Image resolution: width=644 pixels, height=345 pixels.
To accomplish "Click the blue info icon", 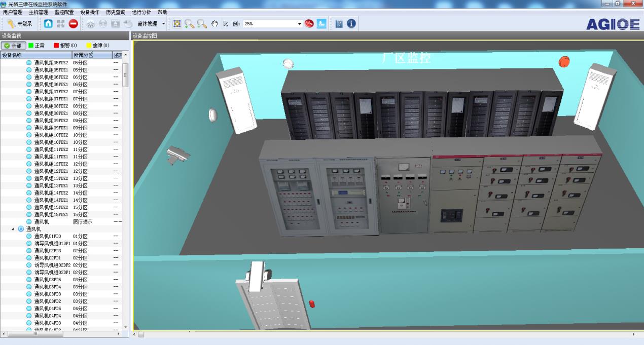I will 351,24.
